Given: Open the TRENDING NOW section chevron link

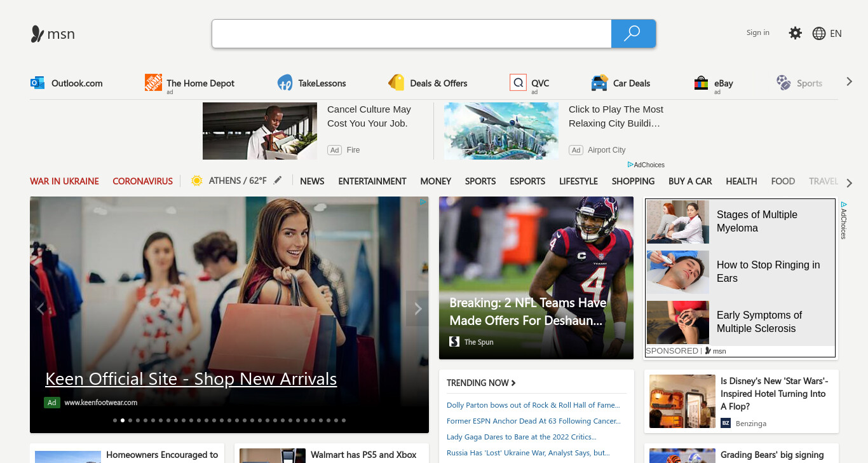Looking at the screenshot, I should (x=513, y=383).
